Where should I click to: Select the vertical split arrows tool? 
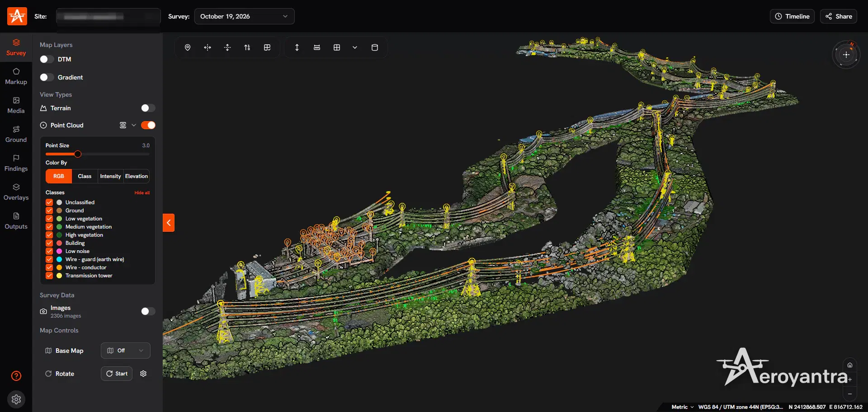(x=227, y=47)
